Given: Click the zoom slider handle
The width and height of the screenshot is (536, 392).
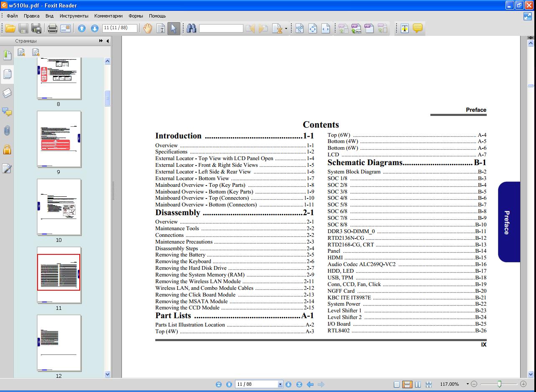Looking at the screenshot, I should (x=499, y=384).
